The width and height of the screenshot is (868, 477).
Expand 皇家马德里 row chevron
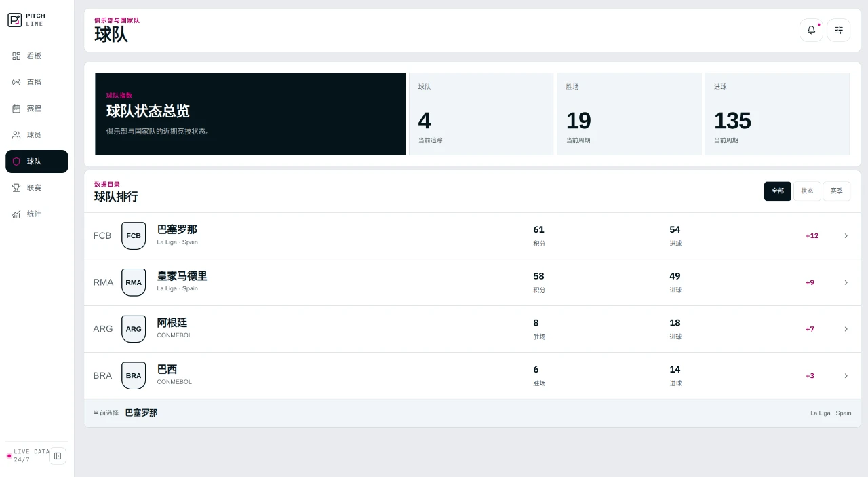pos(846,282)
